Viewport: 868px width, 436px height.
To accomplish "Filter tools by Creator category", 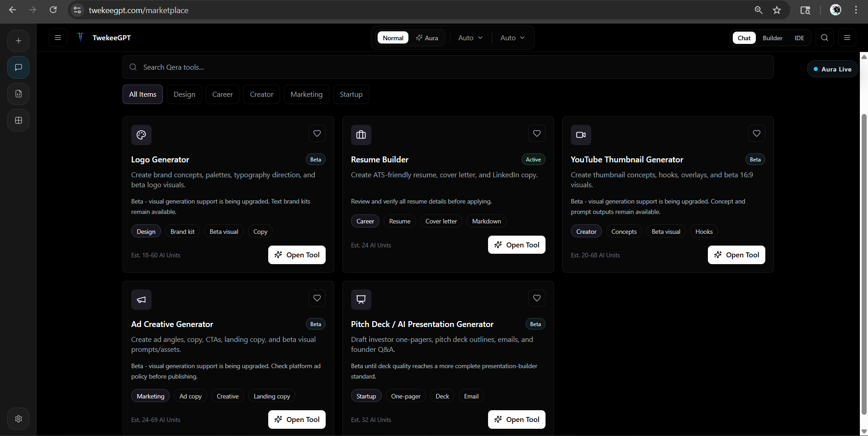I will [x=261, y=94].
